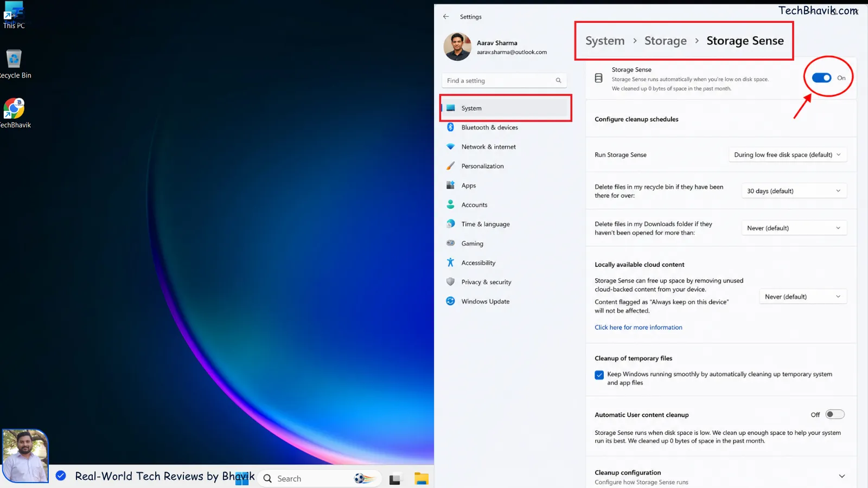Click Storage in the breadcrumb

click(665, 41)
